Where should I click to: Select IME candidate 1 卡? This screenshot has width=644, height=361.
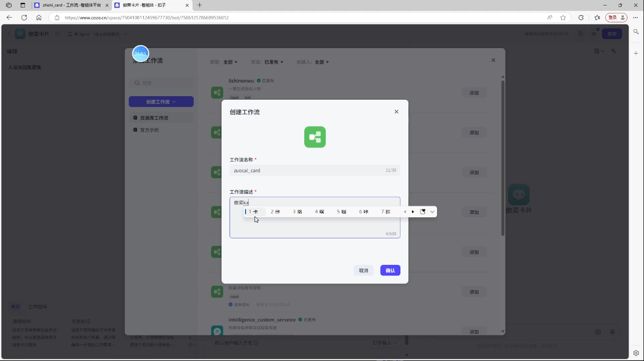click(254, 212)
